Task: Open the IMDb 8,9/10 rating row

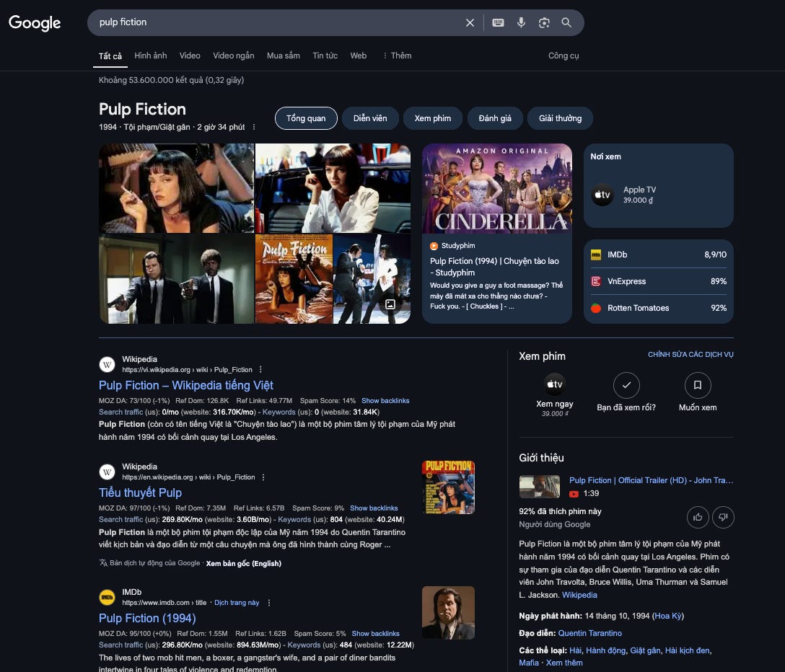Action: pyautogui.click(x=658, y=255)
